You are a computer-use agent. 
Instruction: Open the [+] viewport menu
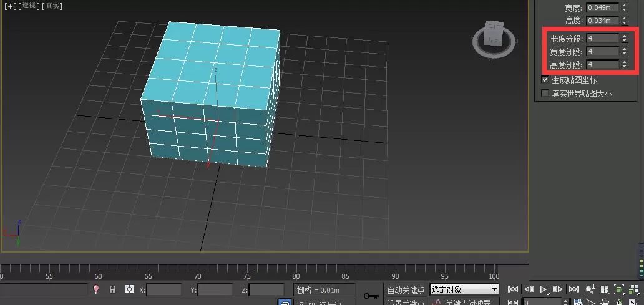[x=9, y=6]
